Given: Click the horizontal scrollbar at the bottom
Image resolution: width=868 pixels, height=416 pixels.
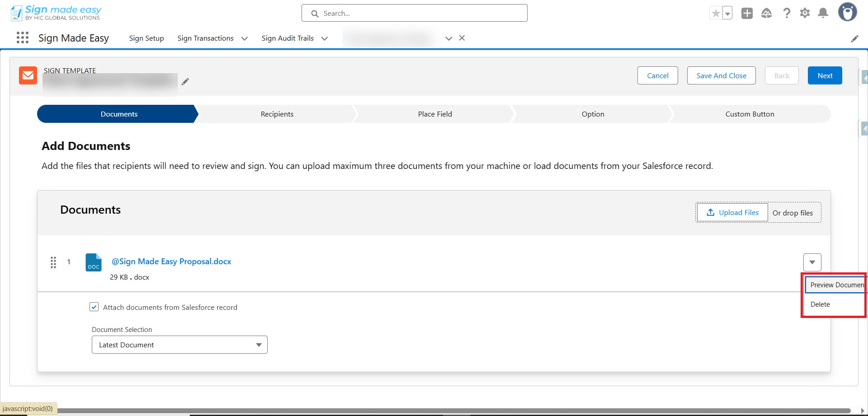Looking at the screenshot, I should tap(454, 411).
